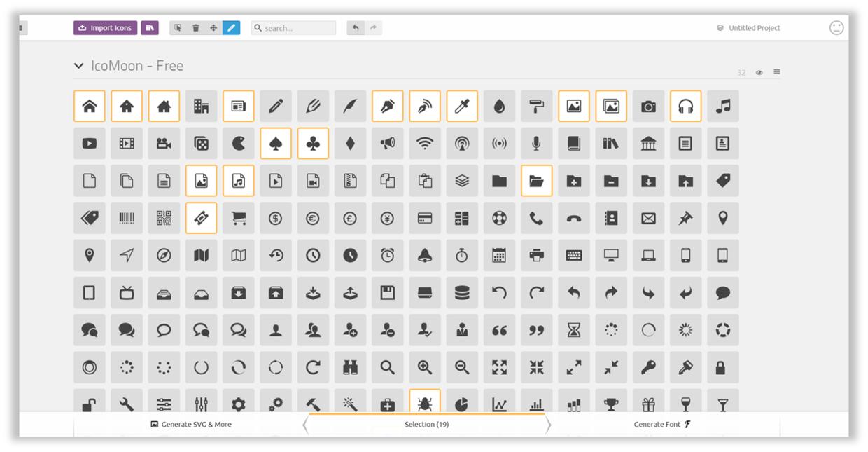Click the Import Icons button
The image size is (868, 452).
106,28
